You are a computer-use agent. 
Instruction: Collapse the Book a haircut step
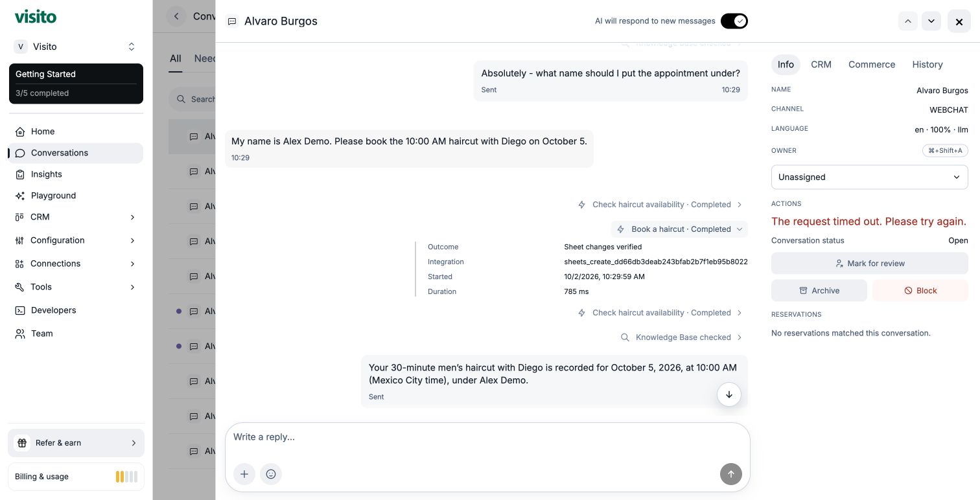(679, 229)
